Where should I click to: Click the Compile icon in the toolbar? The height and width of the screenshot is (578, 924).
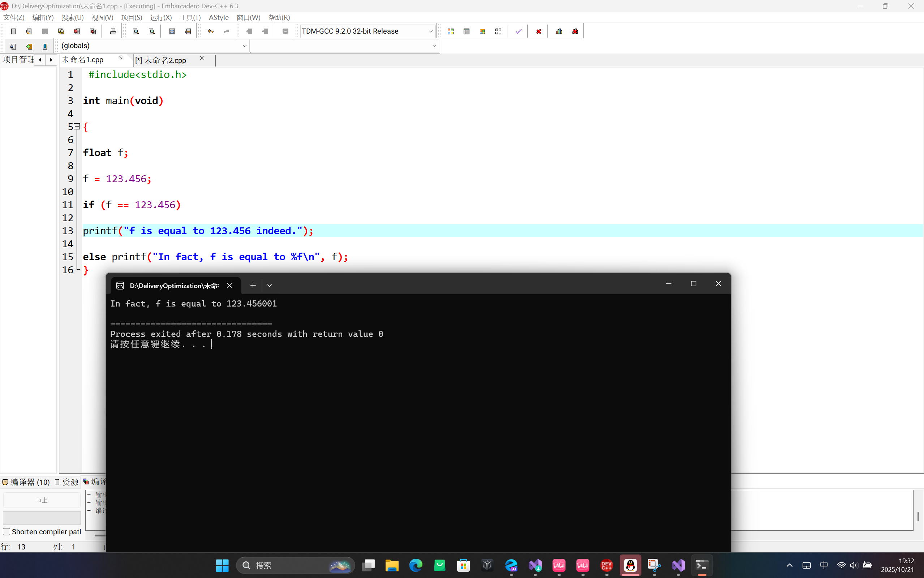pos(451,31)
